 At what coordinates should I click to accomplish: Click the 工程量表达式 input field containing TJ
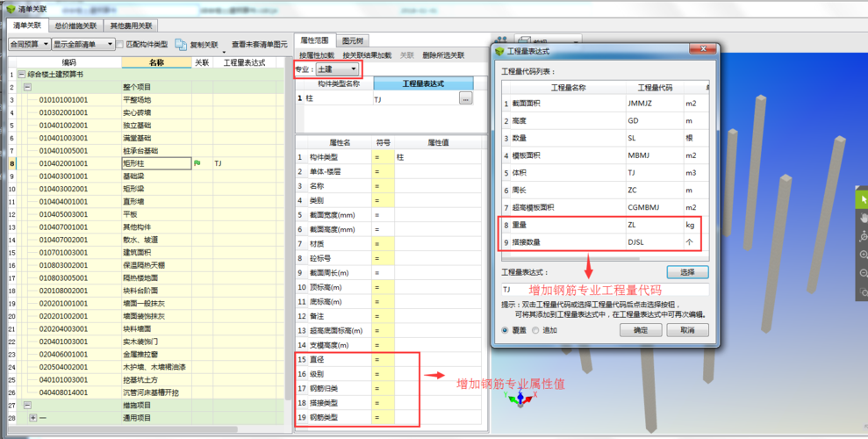pyautogui.click(x=605, y=290)
